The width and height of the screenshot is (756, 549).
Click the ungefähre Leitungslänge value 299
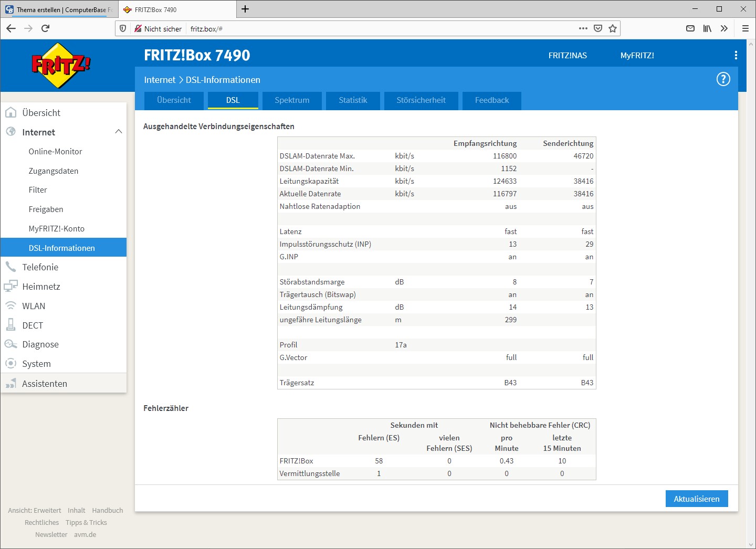pyautogui.click(x=510, y=320)
